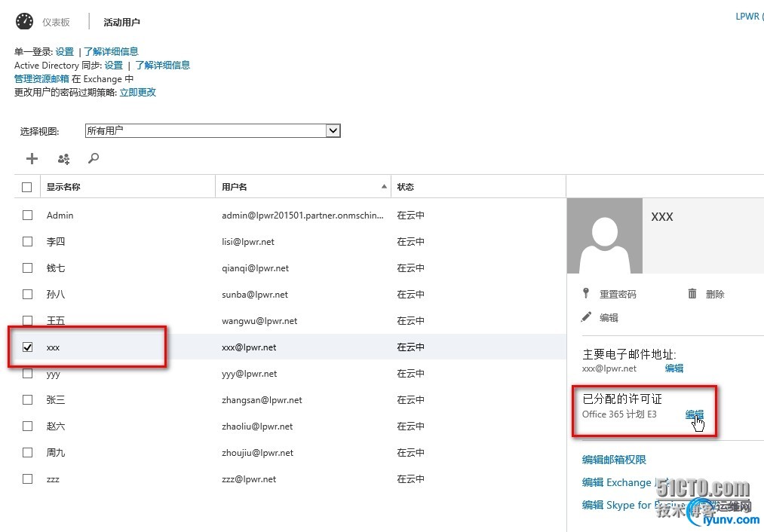Select the xxx@lpwr.net username cell
The image size is (764, 532).
249,347
